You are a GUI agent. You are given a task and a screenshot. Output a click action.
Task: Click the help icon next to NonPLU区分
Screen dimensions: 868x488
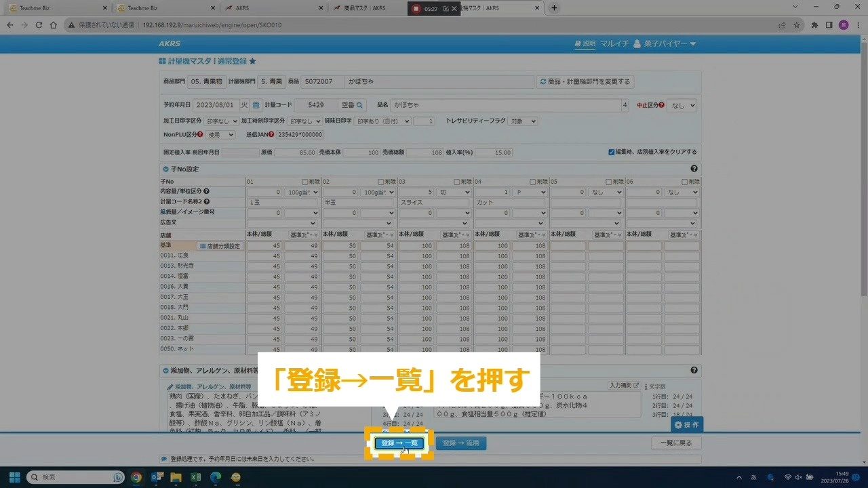coord(200,134)
